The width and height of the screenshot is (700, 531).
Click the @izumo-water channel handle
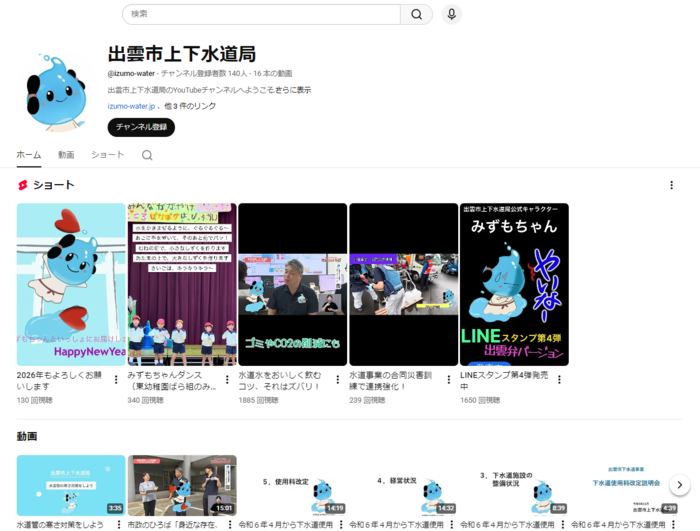coord(131,73)
